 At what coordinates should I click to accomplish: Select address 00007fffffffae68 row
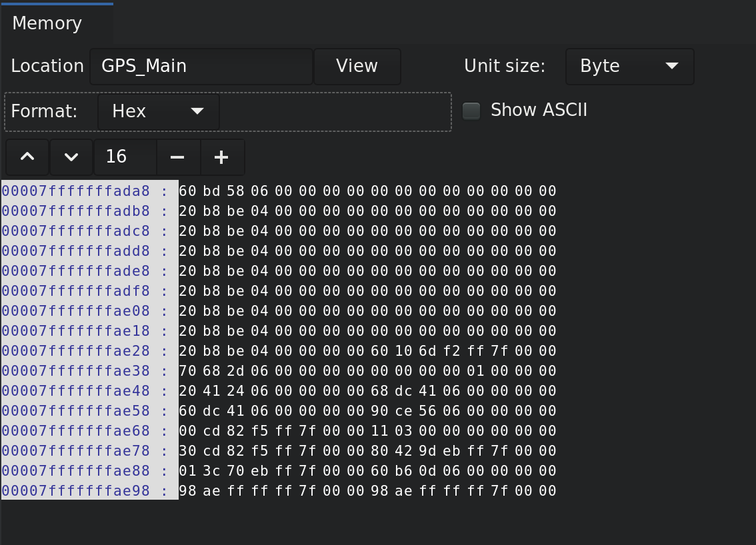pyautogui.click(x=76, y=431)
